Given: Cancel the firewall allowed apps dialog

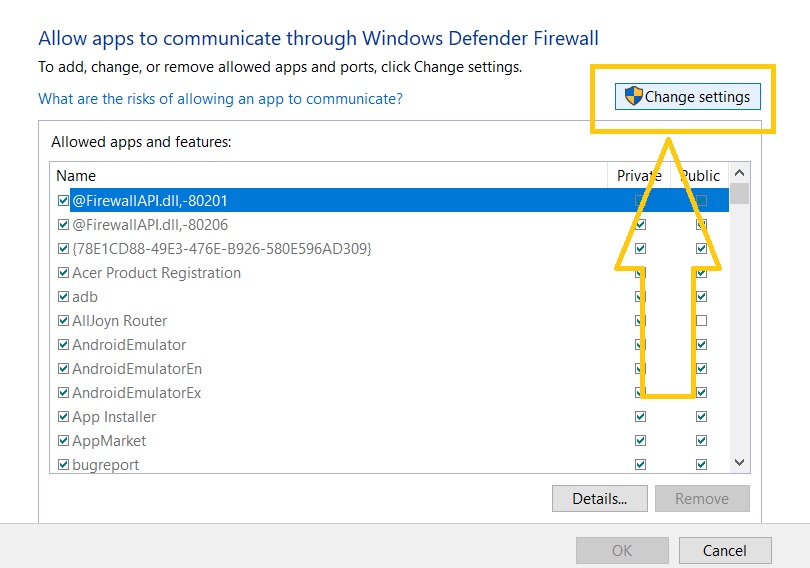Looking at the screenshot, I should 725,550.
